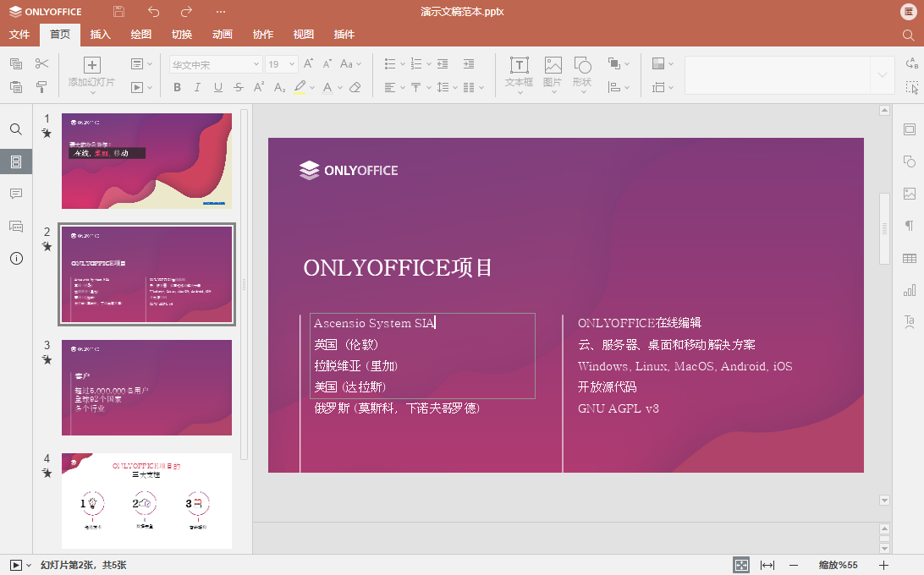924x575 pixels.
Task: Start slideshow from status bar play button
Action: pyautogui.click(x=16, y=565)
